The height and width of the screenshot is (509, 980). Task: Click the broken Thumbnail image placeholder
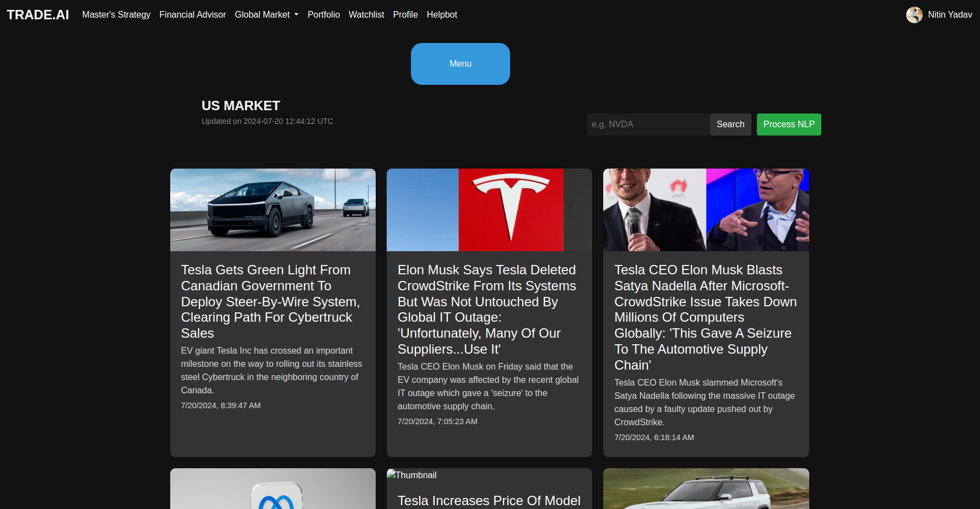(x=412, y=475)
